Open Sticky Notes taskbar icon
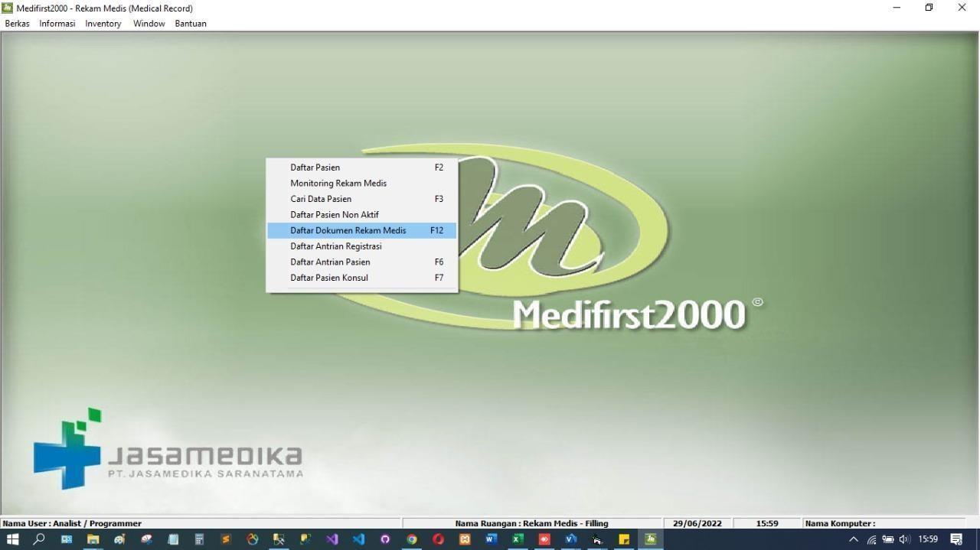 coord(624,539)
